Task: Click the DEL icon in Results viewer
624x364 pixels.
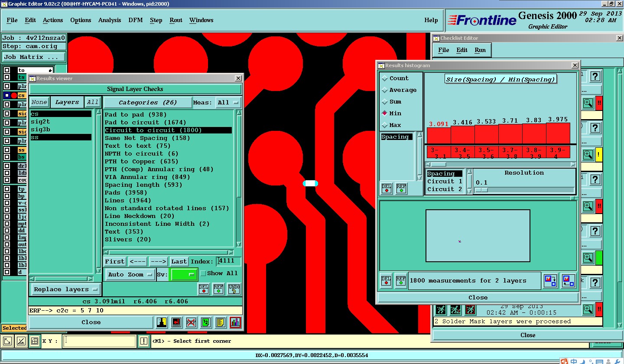Action: click(204, 289)
